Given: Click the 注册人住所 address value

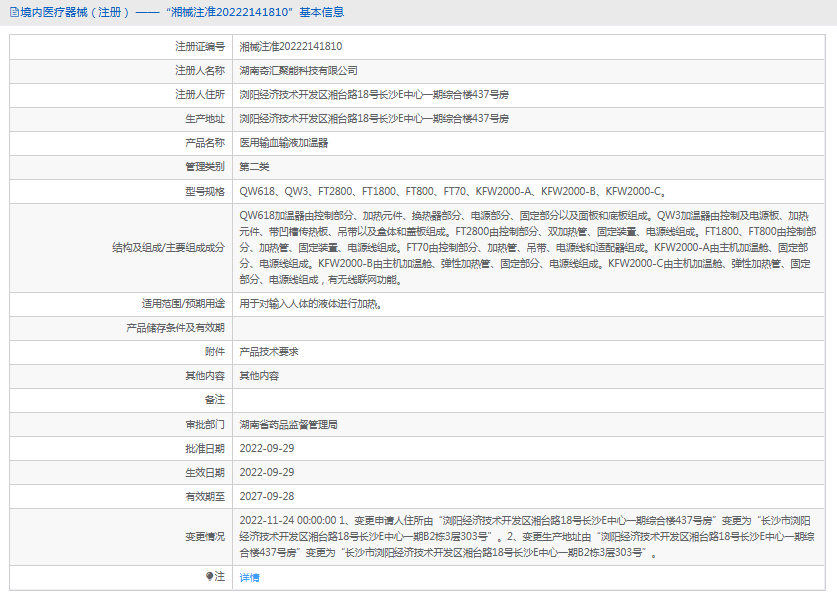Looking at the screenshot, I should pyautogui.click(x=374, y=95).
